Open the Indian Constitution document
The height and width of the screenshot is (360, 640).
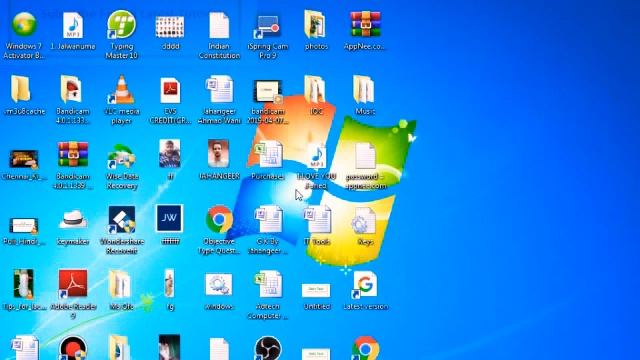(x=219, y=25)
